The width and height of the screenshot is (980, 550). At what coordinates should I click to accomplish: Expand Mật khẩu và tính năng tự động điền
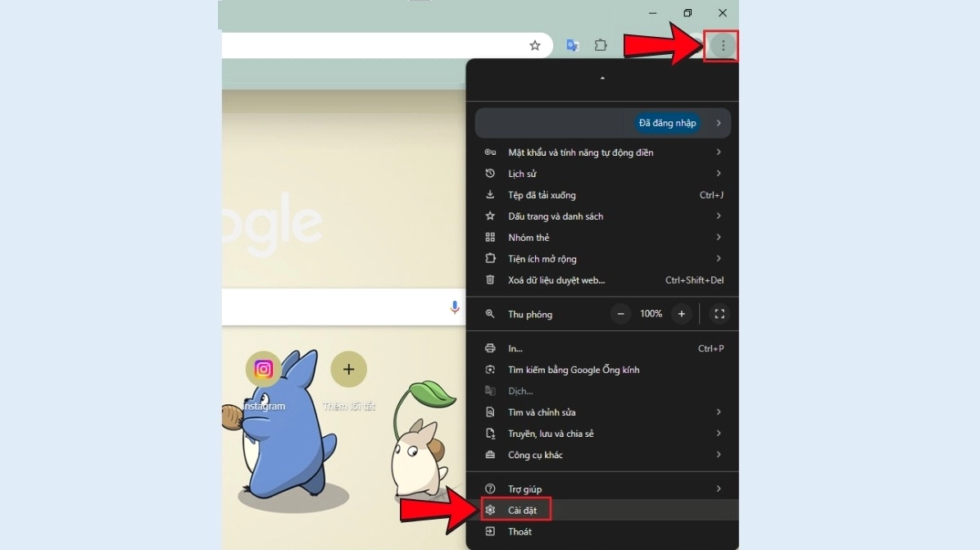(602, 152)
